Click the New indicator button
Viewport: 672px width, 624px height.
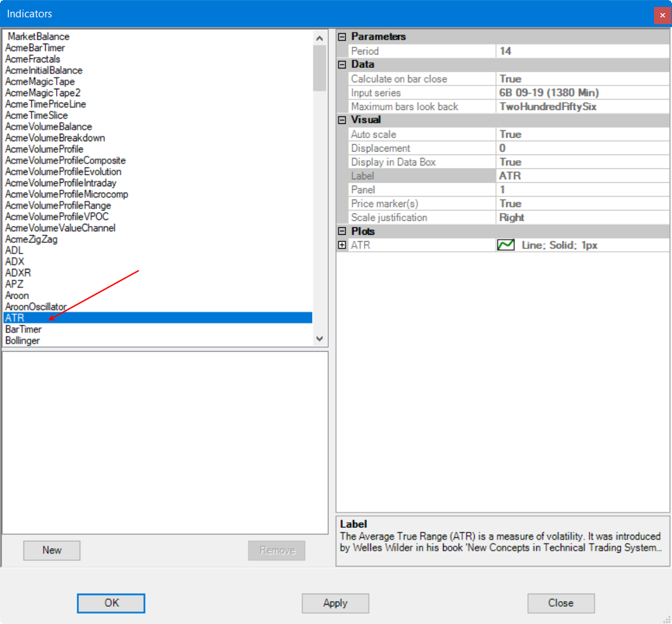click(x=52, y=551)
